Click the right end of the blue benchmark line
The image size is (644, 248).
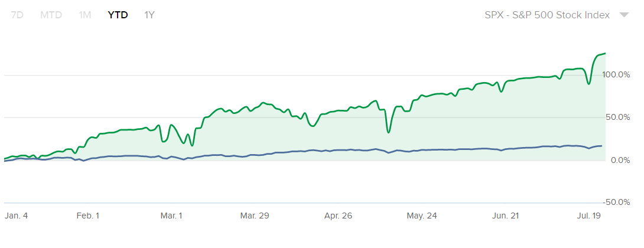click(x=601, y=145)
